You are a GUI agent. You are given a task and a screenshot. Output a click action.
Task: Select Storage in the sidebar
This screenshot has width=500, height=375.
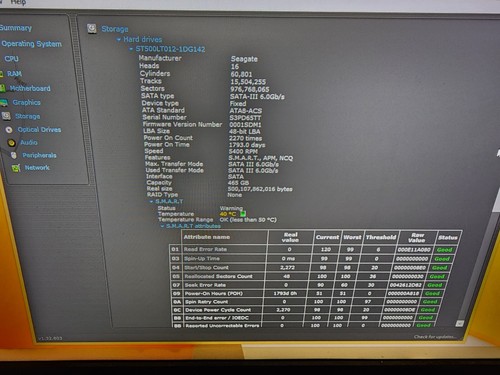tap(28, 116)
